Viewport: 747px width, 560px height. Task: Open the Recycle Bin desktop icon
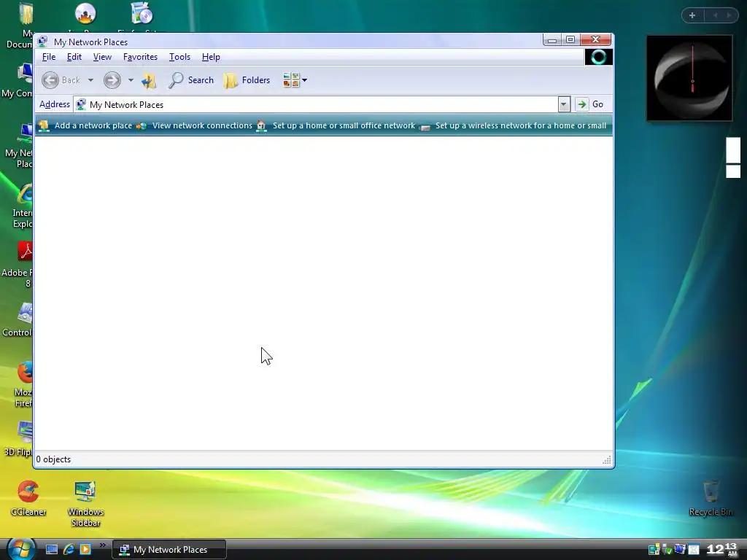point(711,498)
